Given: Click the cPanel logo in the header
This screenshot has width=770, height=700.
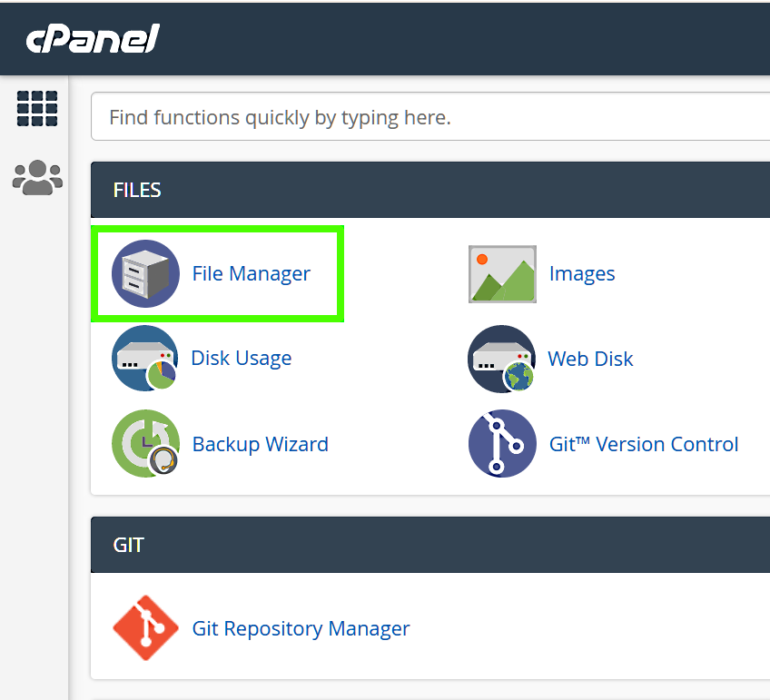Looking at the screenshot, I should pos(92,38).
